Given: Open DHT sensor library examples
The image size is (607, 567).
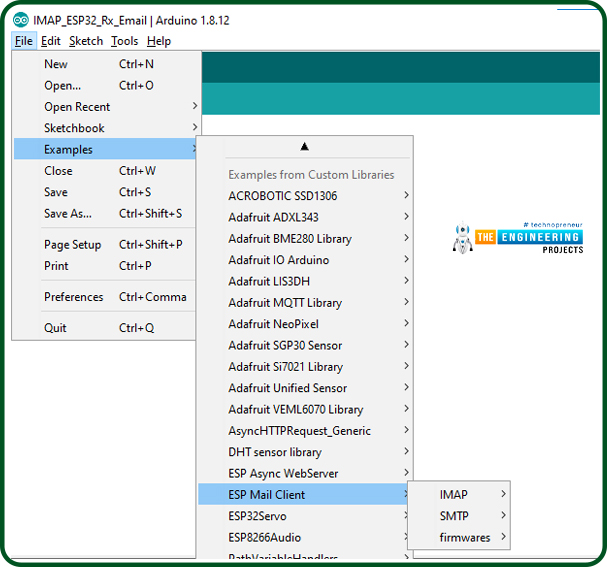Looking at the screenshot, I should [x=305, y=452].
